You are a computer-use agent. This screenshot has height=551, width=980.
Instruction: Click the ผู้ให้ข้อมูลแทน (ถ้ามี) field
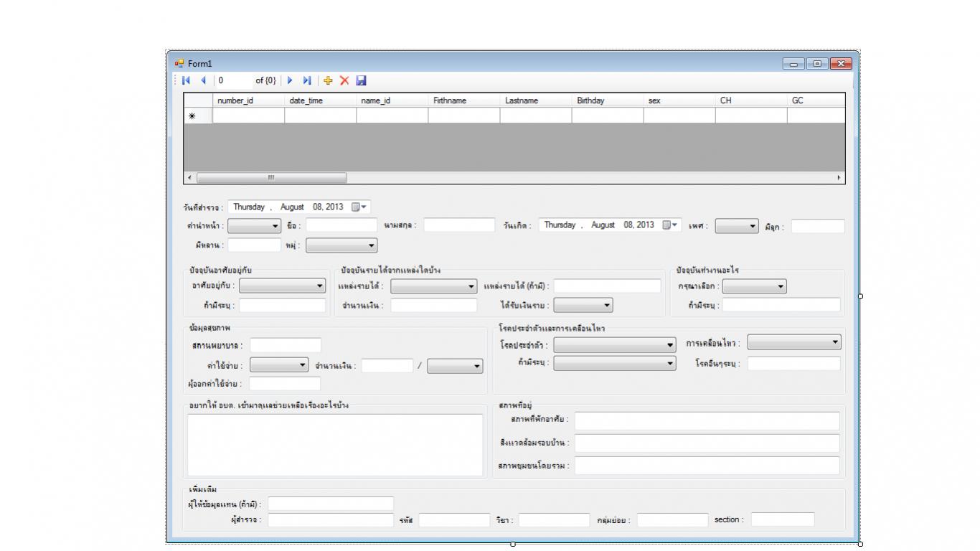pos(331,504)
